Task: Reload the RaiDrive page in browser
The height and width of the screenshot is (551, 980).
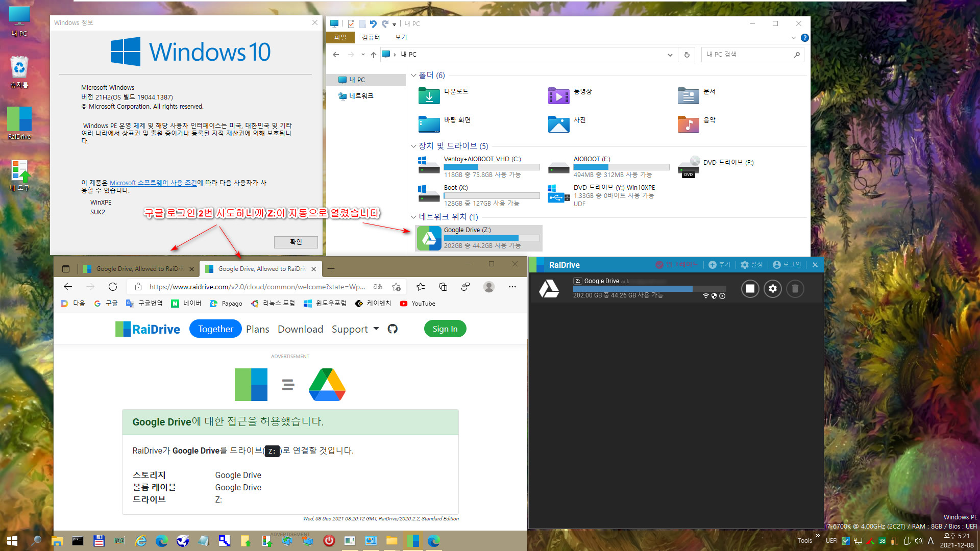Action: coord(113,287)
